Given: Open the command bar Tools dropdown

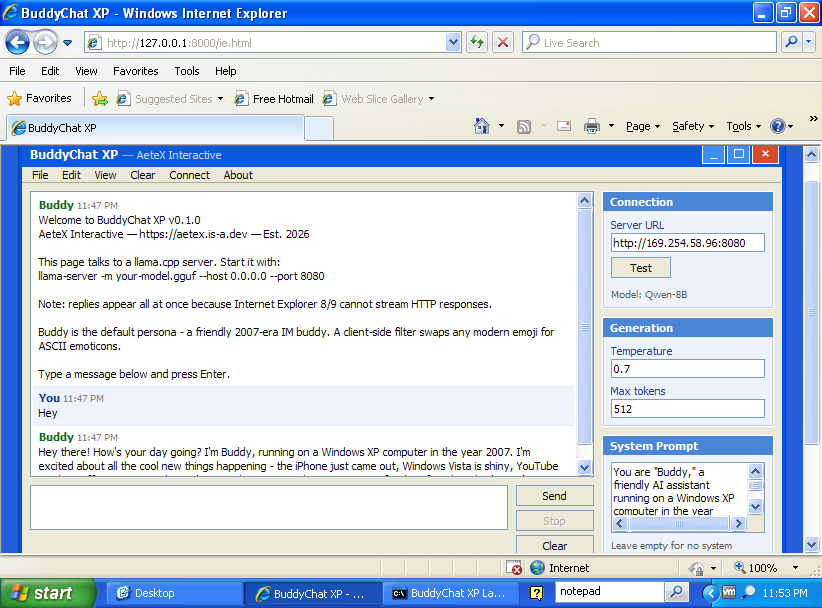Looking at the screenshot, I should point(743,126).
